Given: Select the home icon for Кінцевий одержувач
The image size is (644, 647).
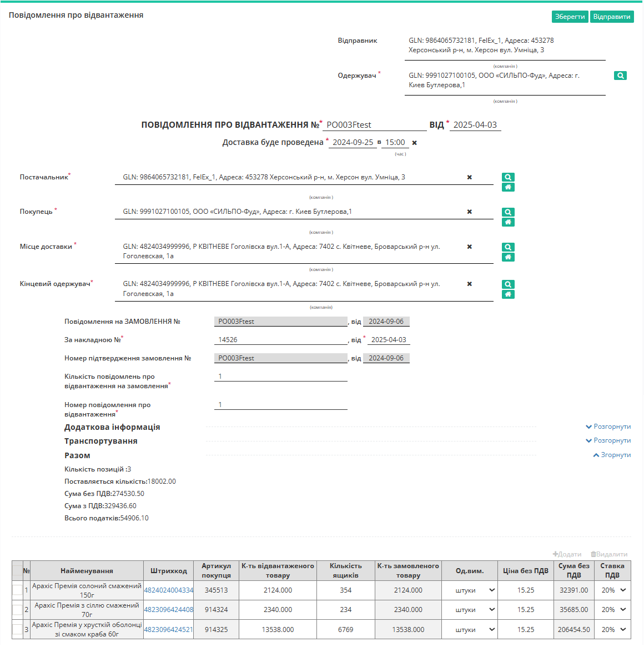Looking at the screenshot, I should click(x=507, y=294).
